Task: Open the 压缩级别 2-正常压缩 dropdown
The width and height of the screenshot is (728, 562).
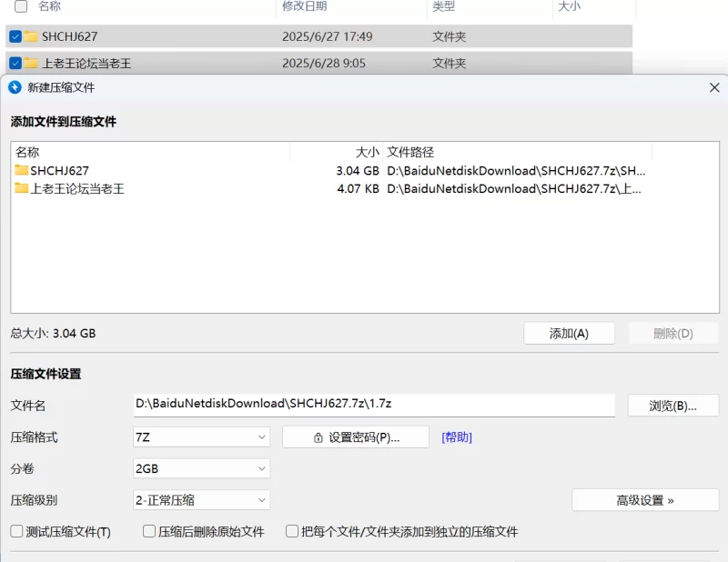Action: [x=201, y=500]
